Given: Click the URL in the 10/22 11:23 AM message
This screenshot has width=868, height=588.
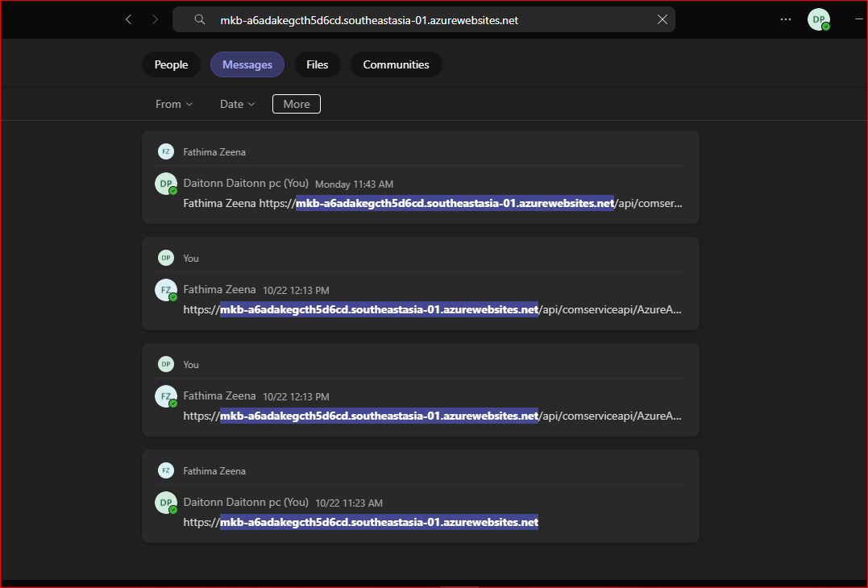Looking at the screenshot, I should click(x=361, y=522).
